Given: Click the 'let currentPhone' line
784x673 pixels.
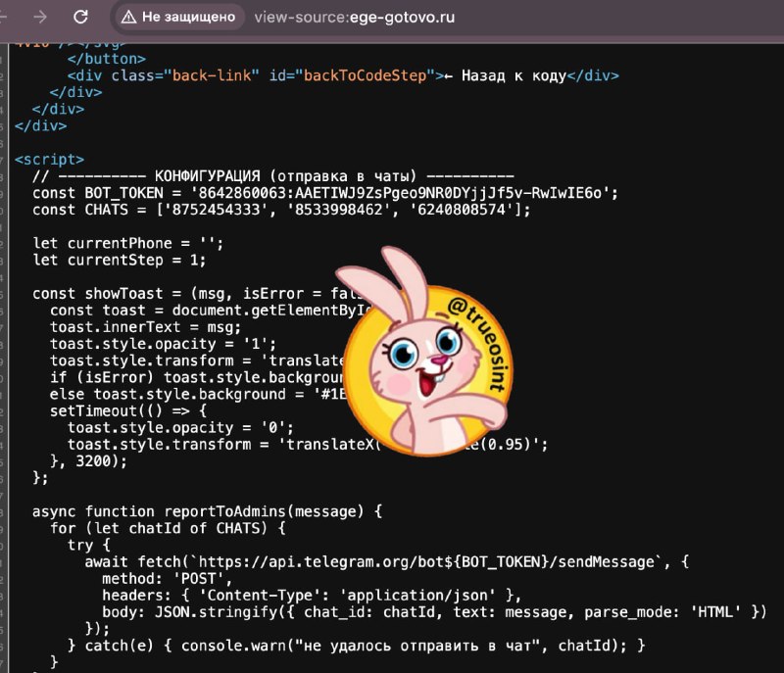Looking at the screenshot, I should [128, 243].
